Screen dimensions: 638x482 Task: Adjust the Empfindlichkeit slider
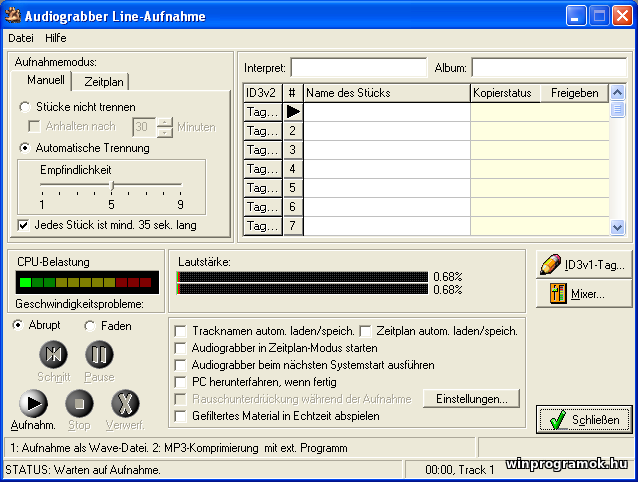point(111,186)
